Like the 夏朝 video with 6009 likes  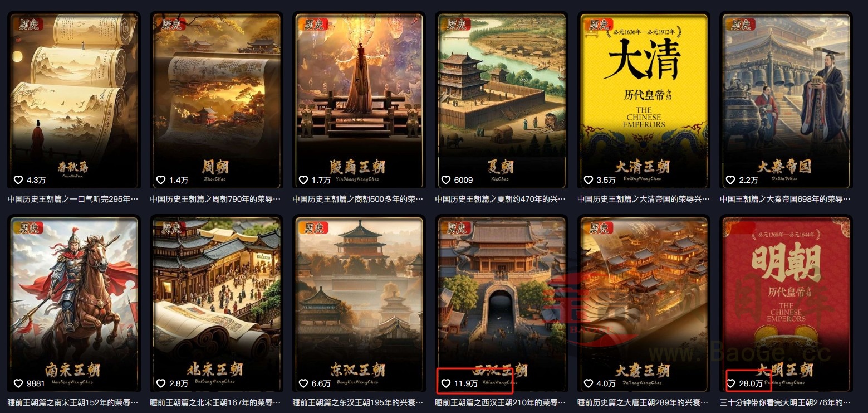point(445,180)
